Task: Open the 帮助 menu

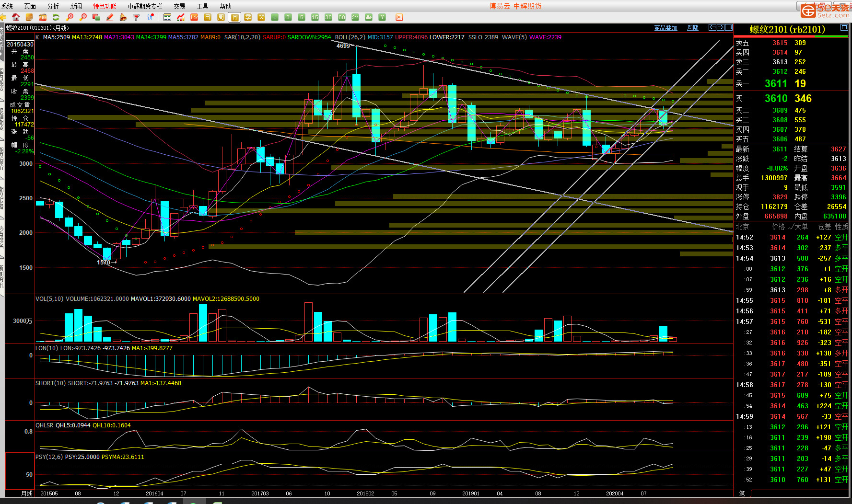Action: tap(226, 6)
